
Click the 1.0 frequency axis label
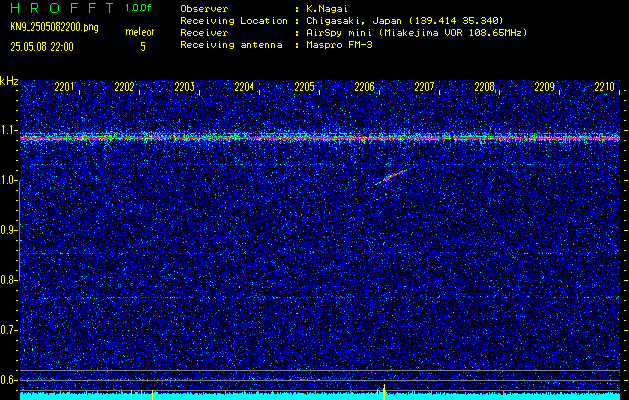(x=9, y=180)
